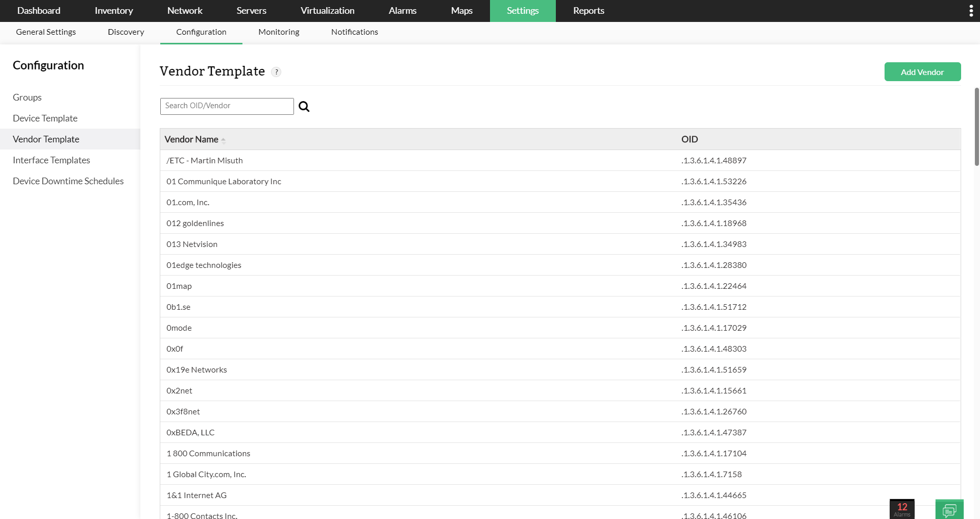Open the Reports menu
980x519 pixels.
(589, 11)
